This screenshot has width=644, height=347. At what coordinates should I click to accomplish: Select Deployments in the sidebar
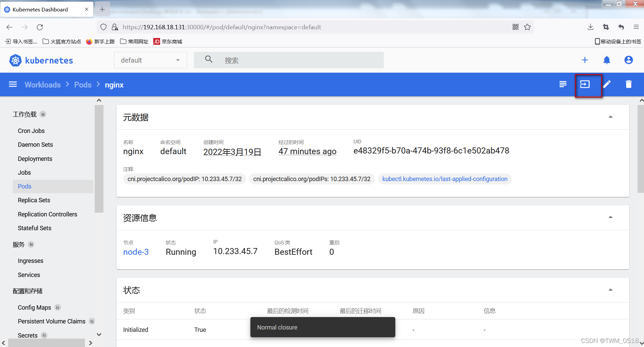[x=35, y=159]
